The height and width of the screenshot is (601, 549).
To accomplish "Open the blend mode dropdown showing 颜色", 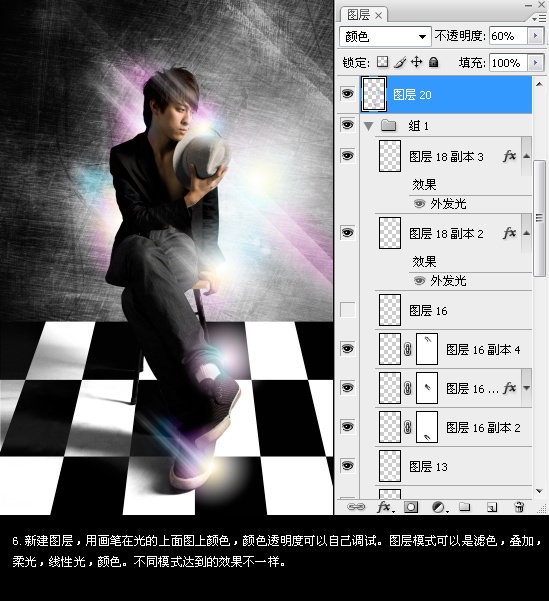I will pos(385,36).
